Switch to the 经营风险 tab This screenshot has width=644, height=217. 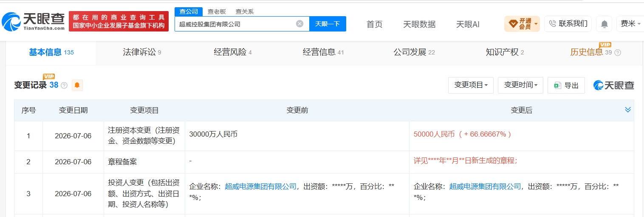(x=233, y=52)
